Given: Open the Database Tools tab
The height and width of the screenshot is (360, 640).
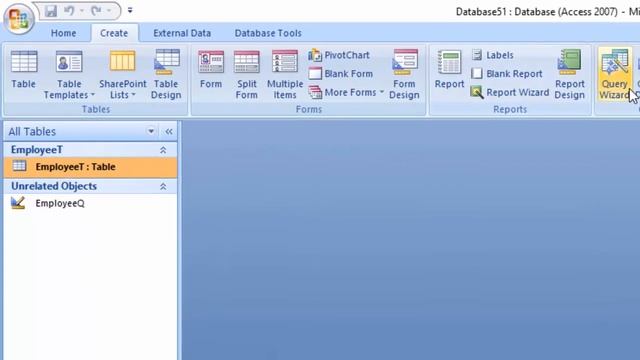Looking at the screenshot, I should (x=268, y=33).
